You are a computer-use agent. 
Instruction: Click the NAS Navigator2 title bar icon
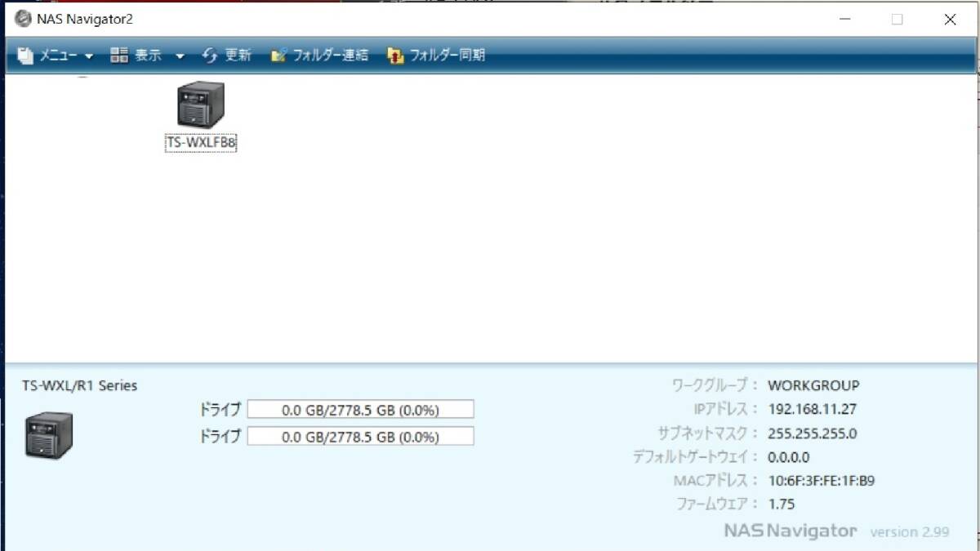(23, 19)
